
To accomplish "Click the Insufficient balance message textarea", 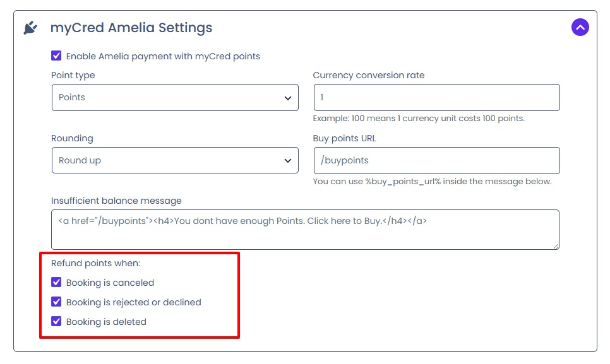I will [306, 230].
